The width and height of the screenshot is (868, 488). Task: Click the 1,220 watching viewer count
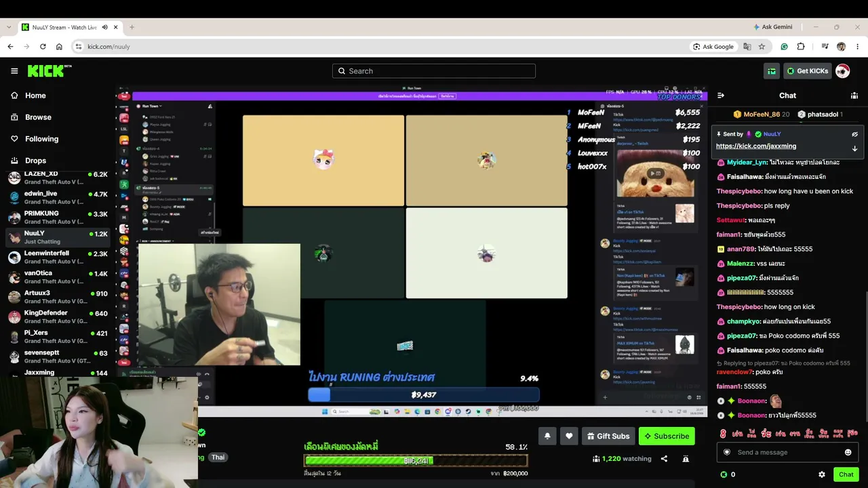pyautogui.click(x=622, y=459)
